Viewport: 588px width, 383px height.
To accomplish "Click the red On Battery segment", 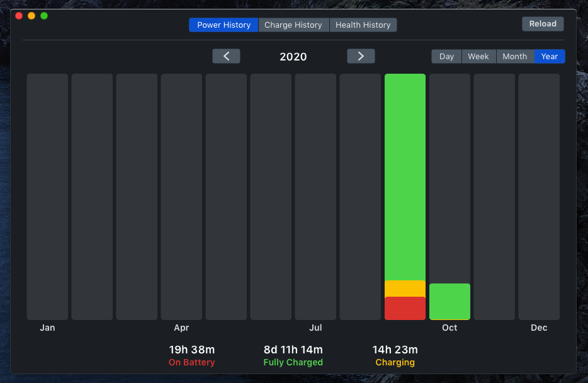I will tap(405, 308).
